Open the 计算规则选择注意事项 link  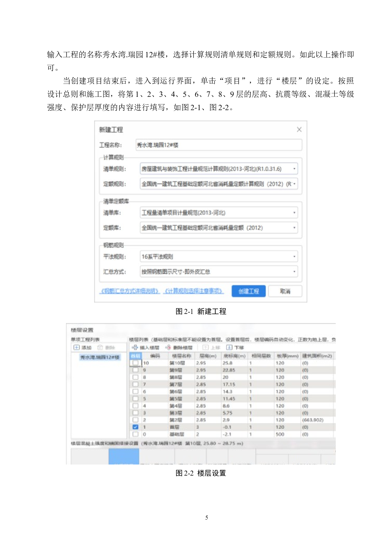(193, 291)
